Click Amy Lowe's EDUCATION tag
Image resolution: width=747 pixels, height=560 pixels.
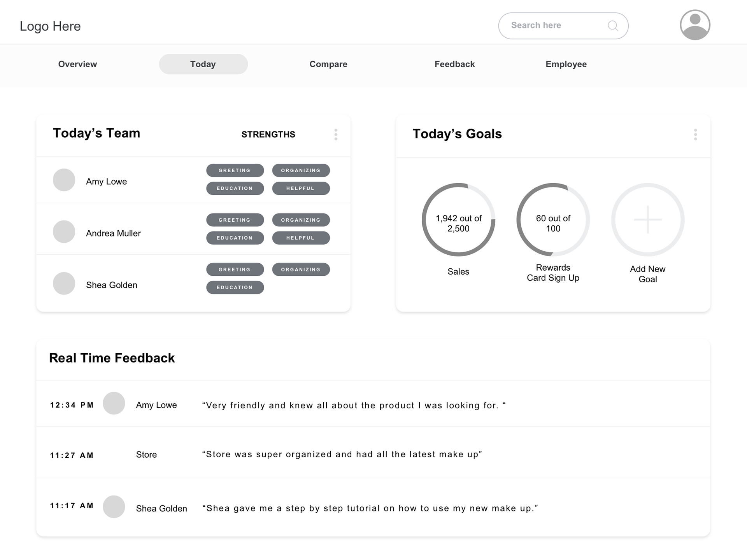click(235, 188)
